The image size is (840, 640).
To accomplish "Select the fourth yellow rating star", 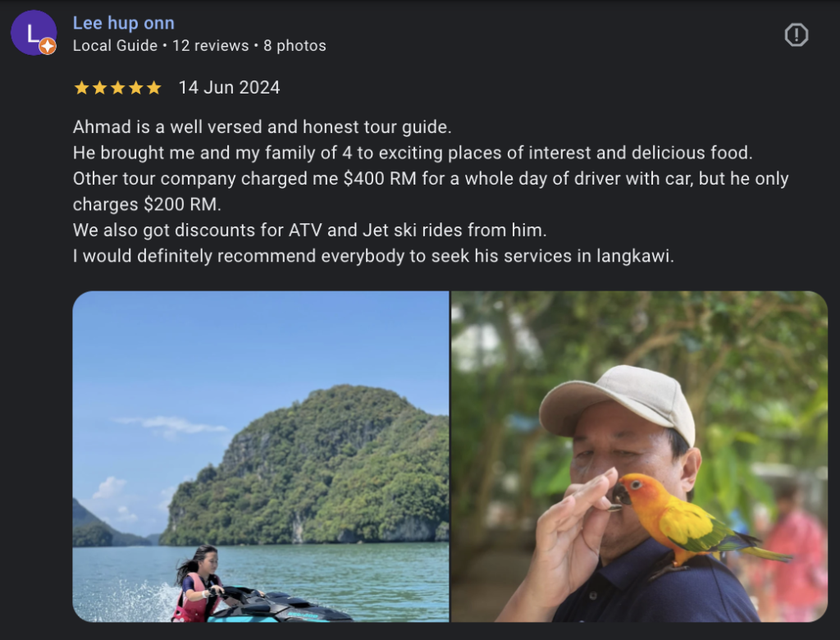I will [x=136, y=88].
